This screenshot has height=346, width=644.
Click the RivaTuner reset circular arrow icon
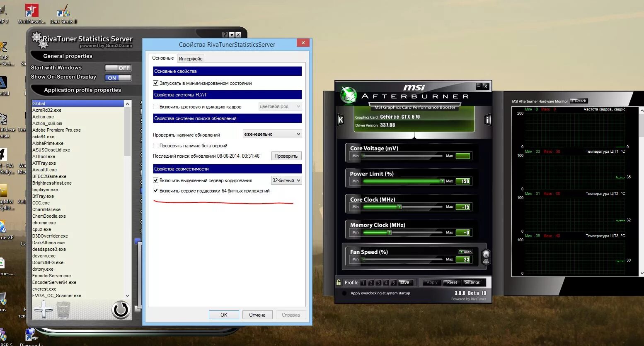click(121, 310)
